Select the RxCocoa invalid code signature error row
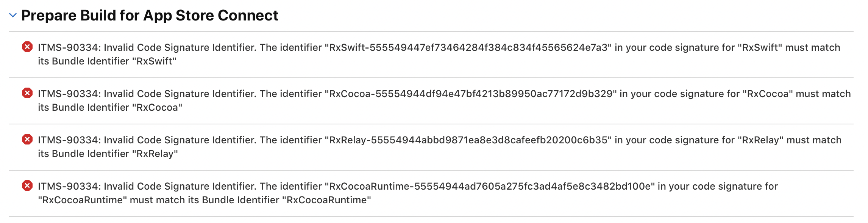 point(431,101)
